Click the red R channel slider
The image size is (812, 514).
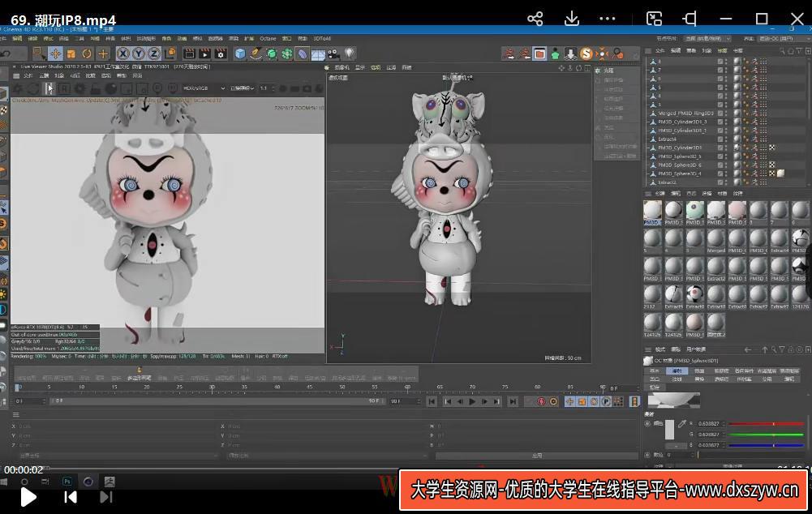pos(767,424)
